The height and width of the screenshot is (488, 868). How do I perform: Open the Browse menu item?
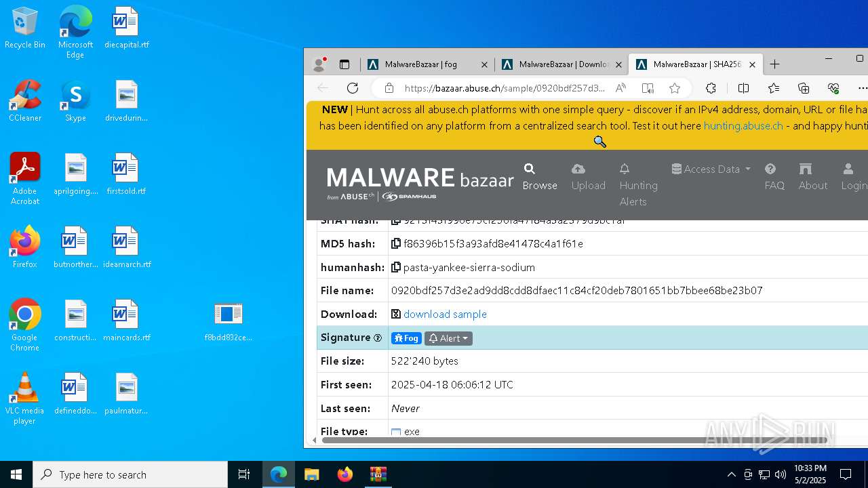pyautogui.click(x=540, y=177)
